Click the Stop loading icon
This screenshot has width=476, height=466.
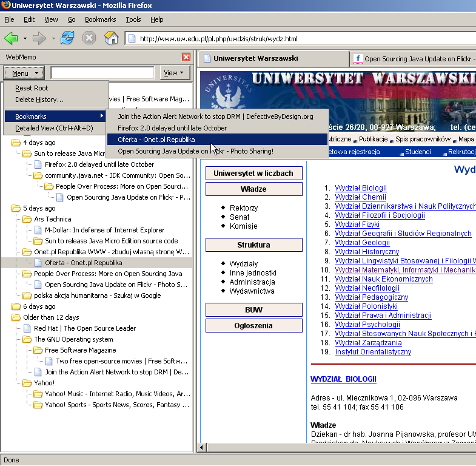[89, 38]
